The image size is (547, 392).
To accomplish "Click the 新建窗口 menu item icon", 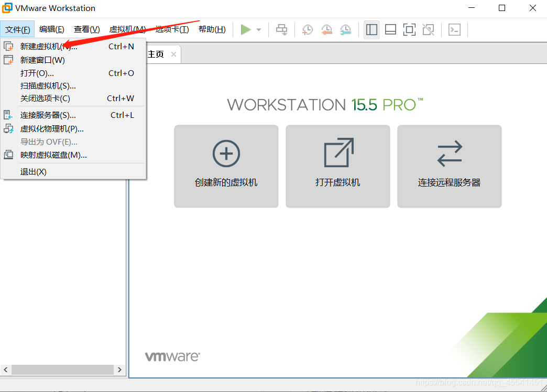I will pyautogui.click(x=9, y=60).
